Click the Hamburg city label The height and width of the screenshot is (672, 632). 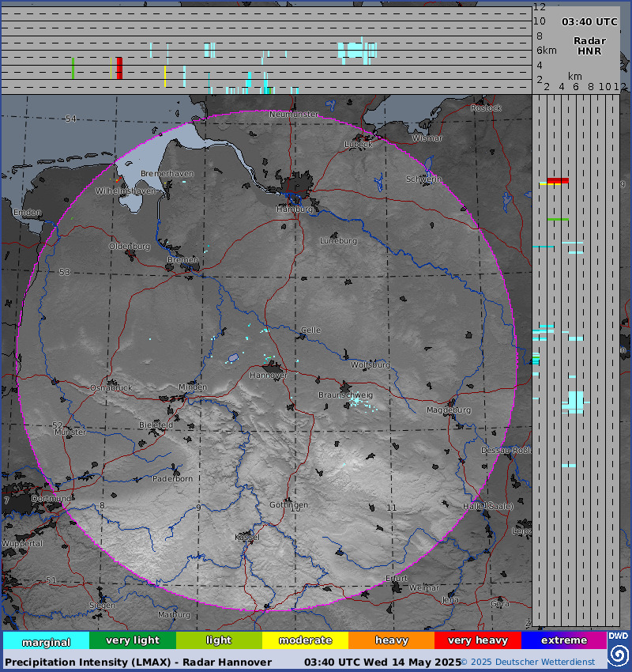[x=294, y=210]
